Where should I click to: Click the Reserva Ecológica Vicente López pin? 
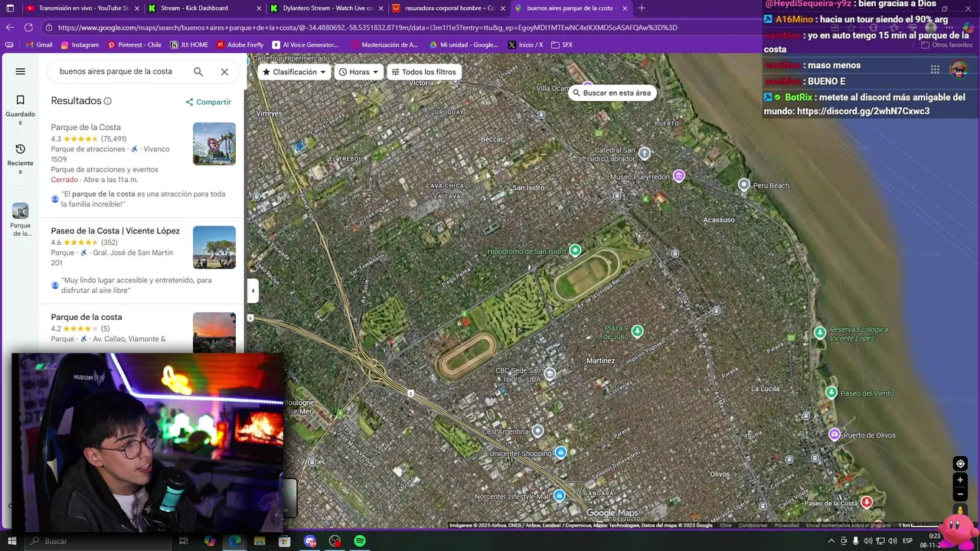(x=820, y=332)
